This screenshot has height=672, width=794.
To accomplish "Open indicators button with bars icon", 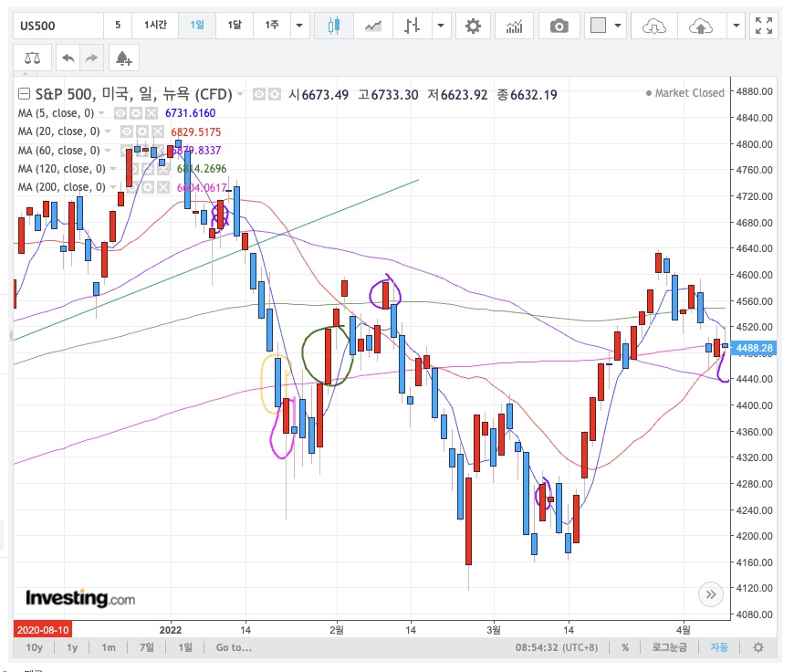I will [514, 26].
